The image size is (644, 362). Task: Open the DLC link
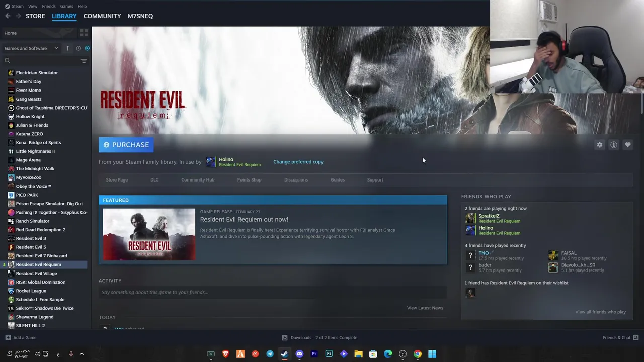pos(154,180)
